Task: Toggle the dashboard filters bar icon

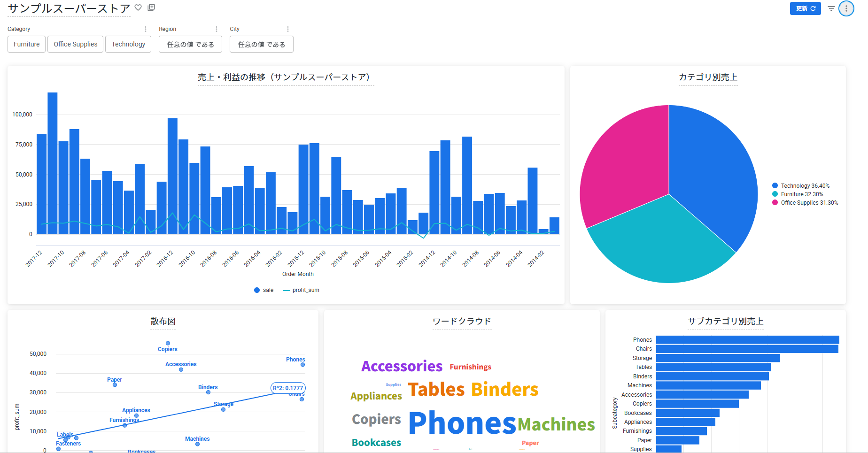Action: (x=831, y=8)
